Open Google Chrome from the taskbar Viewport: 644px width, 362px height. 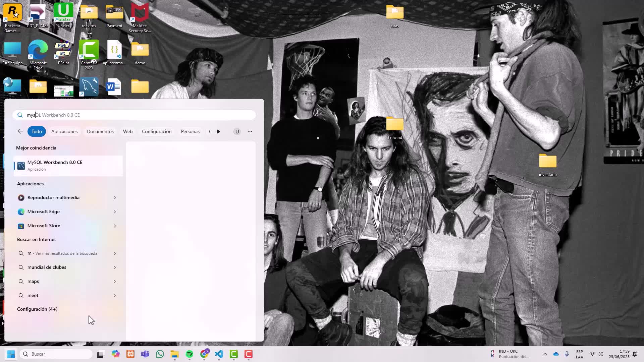pyautogui.click(x=204, y=354)
